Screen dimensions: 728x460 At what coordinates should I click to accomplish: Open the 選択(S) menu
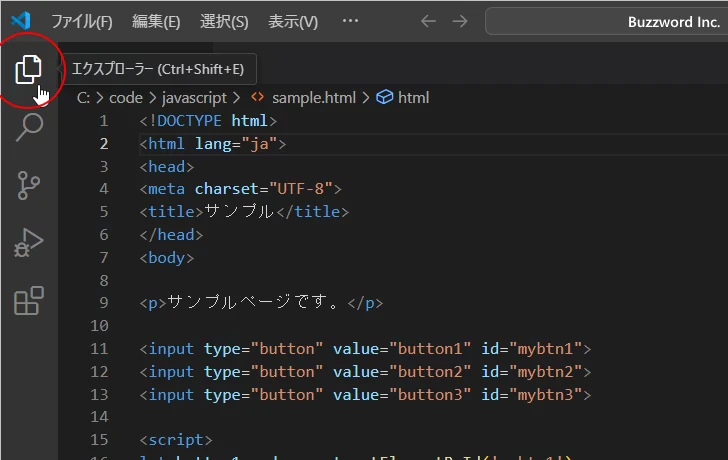click(x=224, y=21)
